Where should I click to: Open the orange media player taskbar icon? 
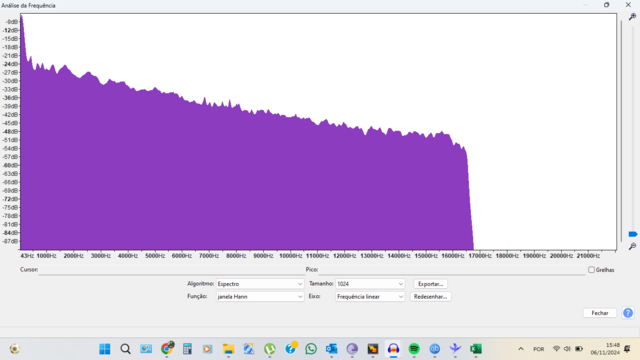[207, 349]
